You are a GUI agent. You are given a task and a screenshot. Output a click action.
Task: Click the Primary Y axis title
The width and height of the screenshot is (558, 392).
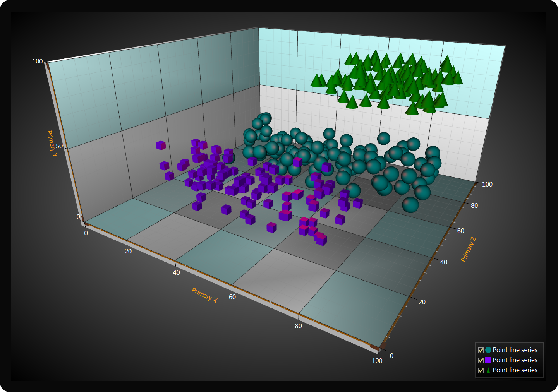52,143
